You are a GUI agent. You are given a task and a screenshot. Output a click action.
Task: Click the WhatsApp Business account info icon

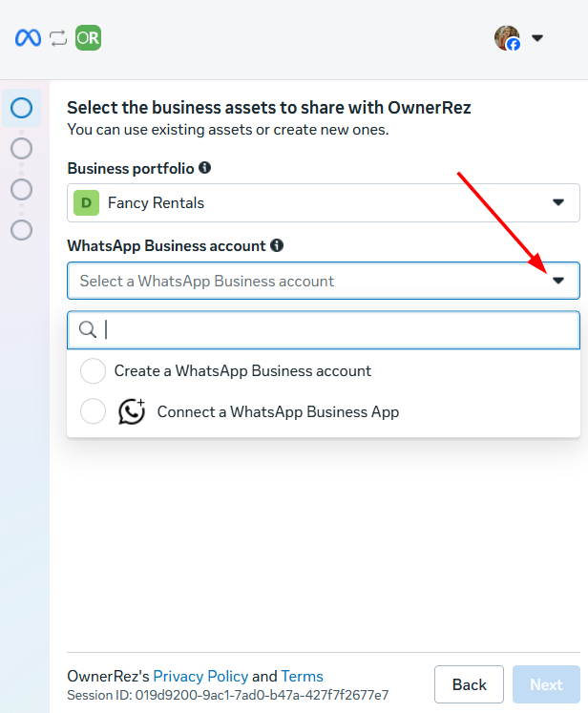coord(277,245)
